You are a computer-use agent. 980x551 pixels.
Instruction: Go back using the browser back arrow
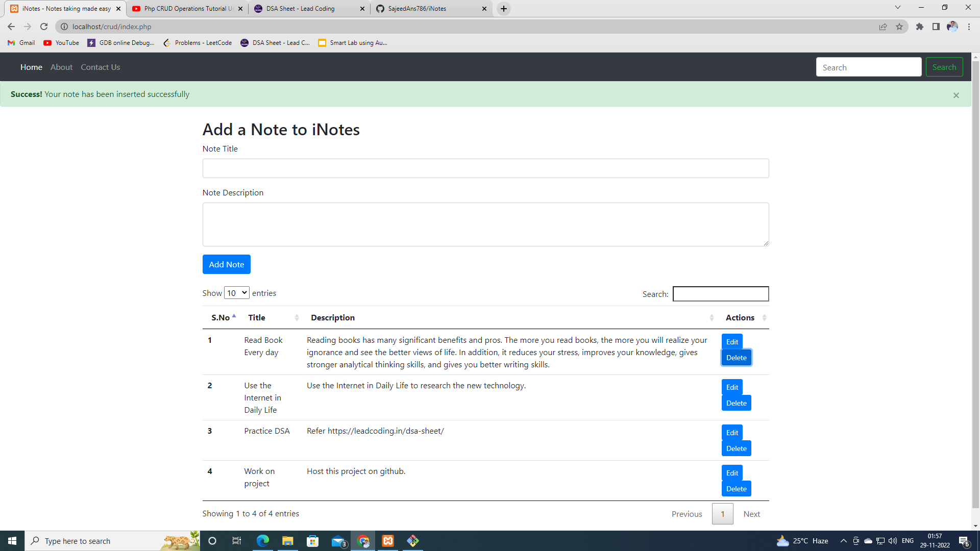[11, 27]
